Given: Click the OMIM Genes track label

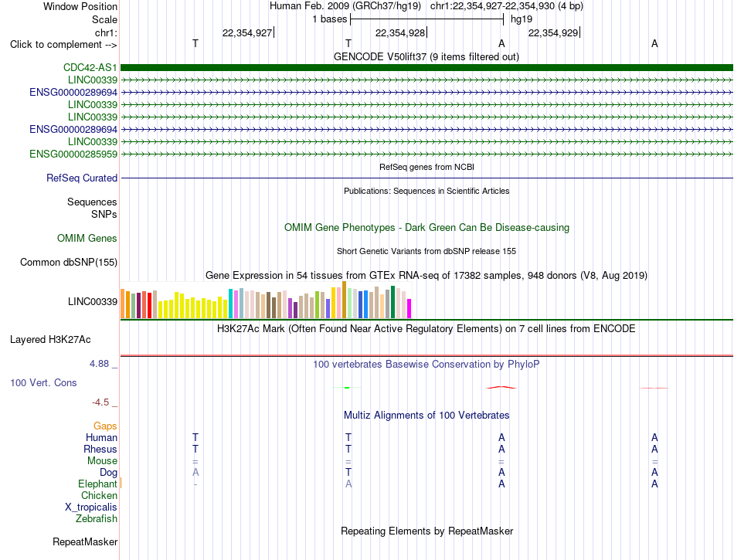Looking at the screenshot, I should click(x=87, y=239).
